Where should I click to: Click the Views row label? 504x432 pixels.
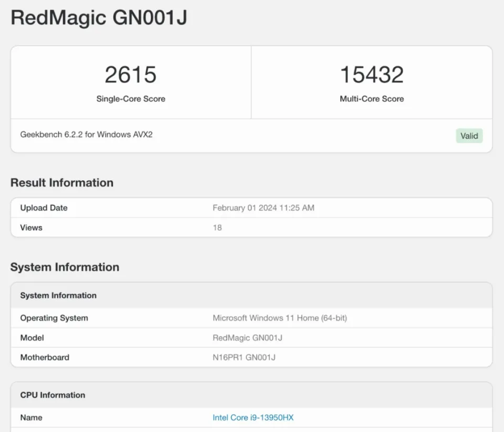pyautogui.click(x=31, y=228)
